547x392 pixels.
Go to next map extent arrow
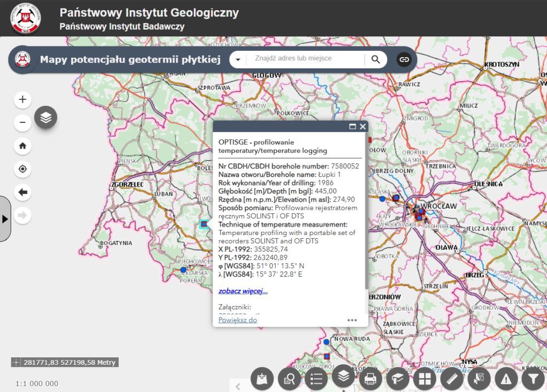coord(22,215)
